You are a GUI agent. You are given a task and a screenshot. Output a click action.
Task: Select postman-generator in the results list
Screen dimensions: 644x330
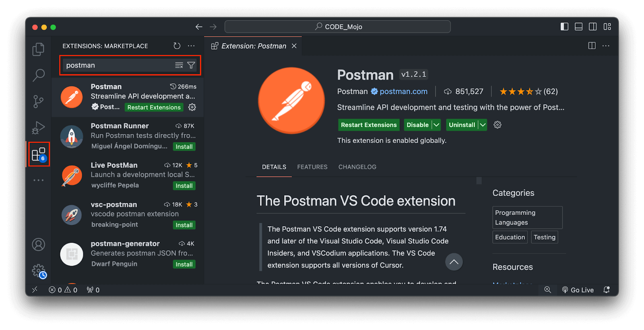128,254
